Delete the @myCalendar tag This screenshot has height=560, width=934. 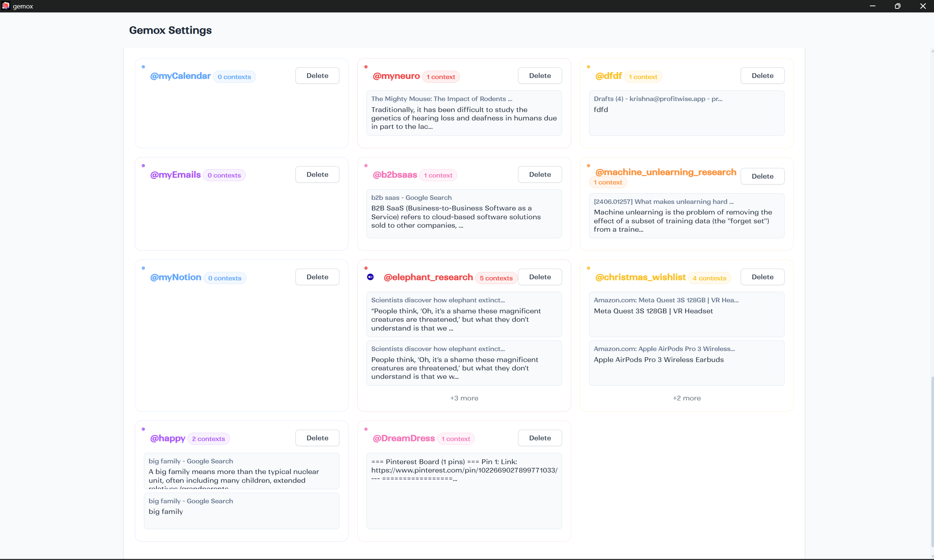click(x=317, y=75)
